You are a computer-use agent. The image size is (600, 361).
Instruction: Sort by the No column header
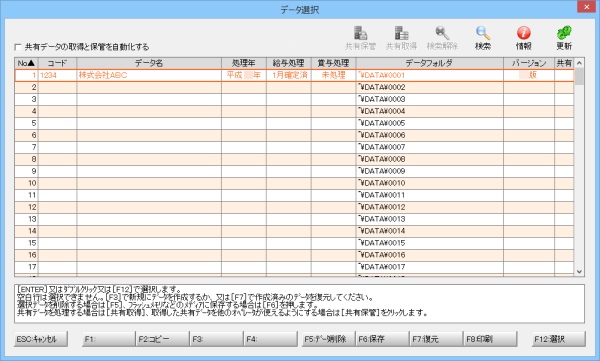(26, 63)
